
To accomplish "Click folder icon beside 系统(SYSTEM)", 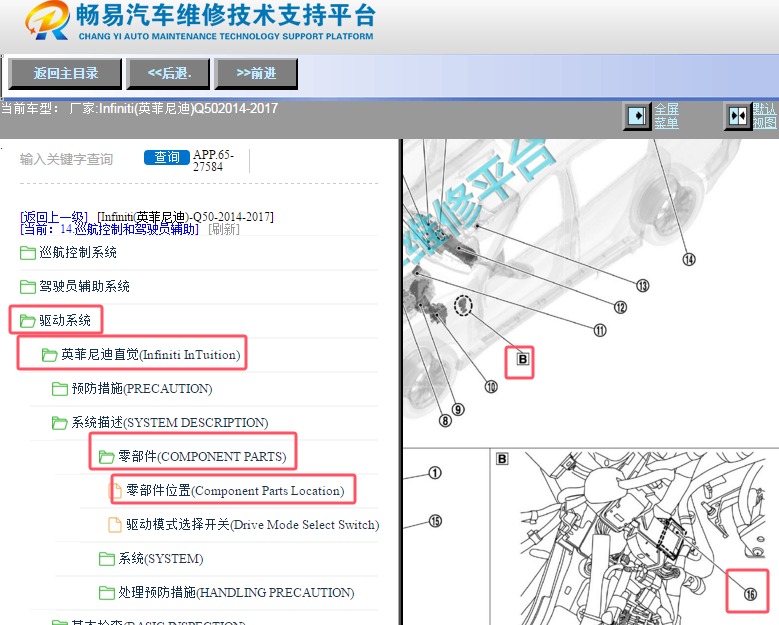I will pos(106,559).
